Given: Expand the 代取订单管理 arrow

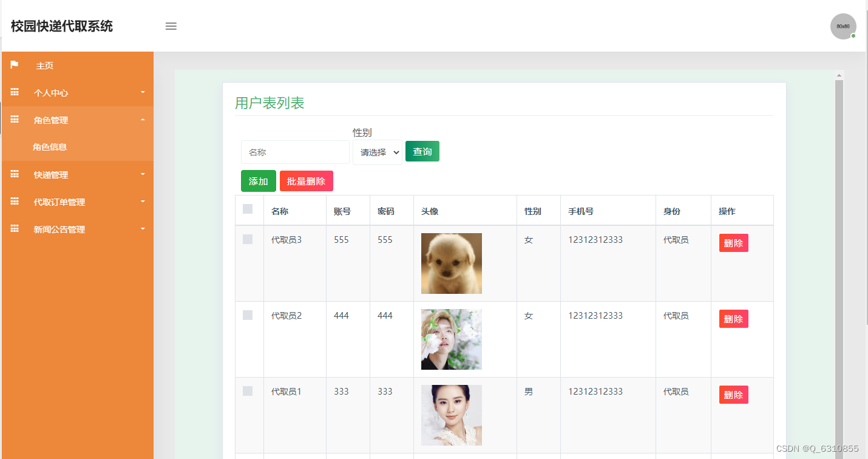Looking at the screenshot, I should pos(143,202).
